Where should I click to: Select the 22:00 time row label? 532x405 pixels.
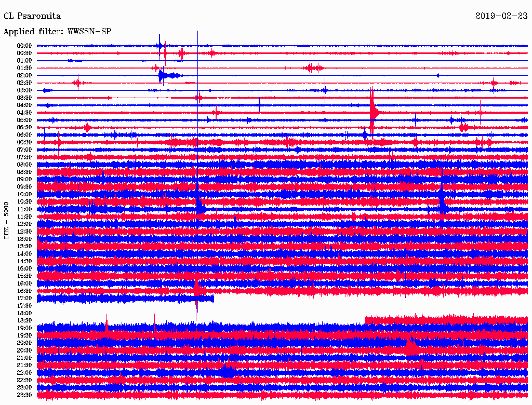(24, 373)
